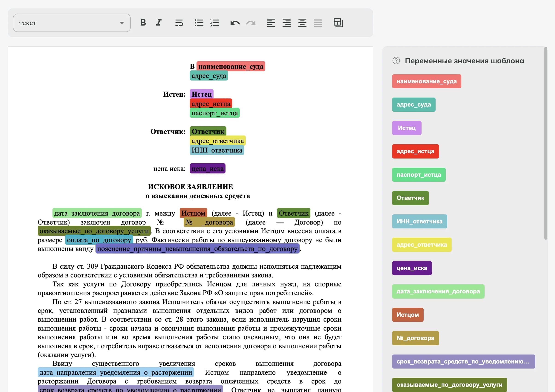Click the дата_заключения_договора variable chip
Viewport: 555px width, 392px height.
pyautogui.click(x=438, y=292)
